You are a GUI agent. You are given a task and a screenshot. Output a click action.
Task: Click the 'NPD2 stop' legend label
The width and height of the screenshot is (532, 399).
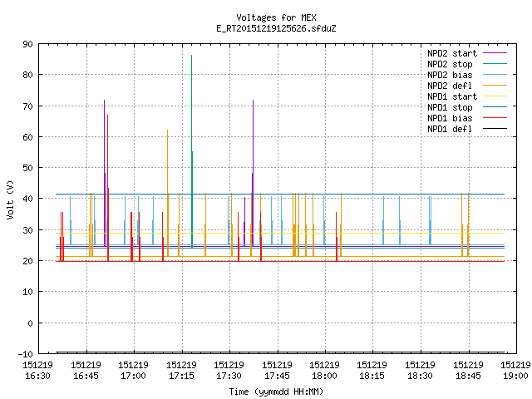450,64
